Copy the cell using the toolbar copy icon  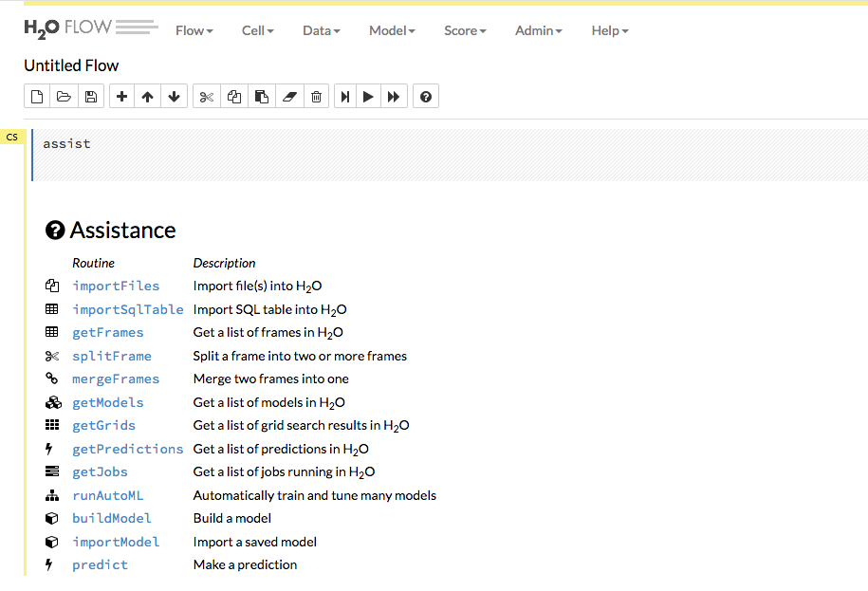point(234,97)
